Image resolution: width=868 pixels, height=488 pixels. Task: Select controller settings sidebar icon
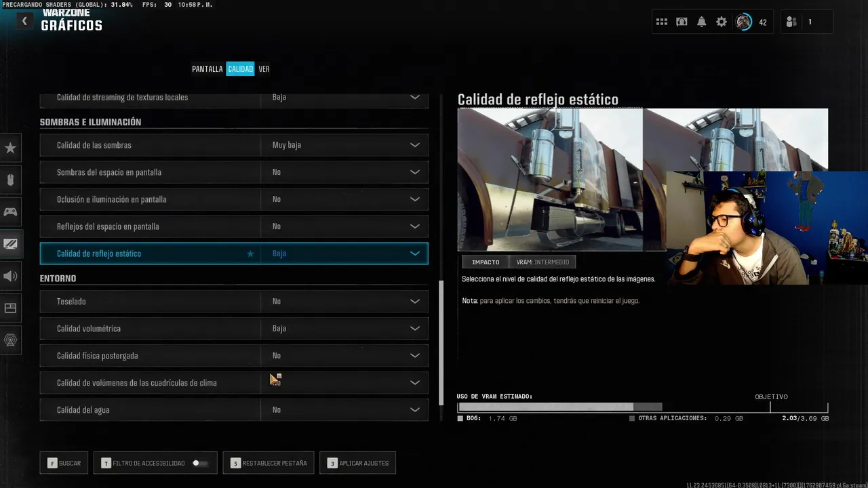point(10,211)
